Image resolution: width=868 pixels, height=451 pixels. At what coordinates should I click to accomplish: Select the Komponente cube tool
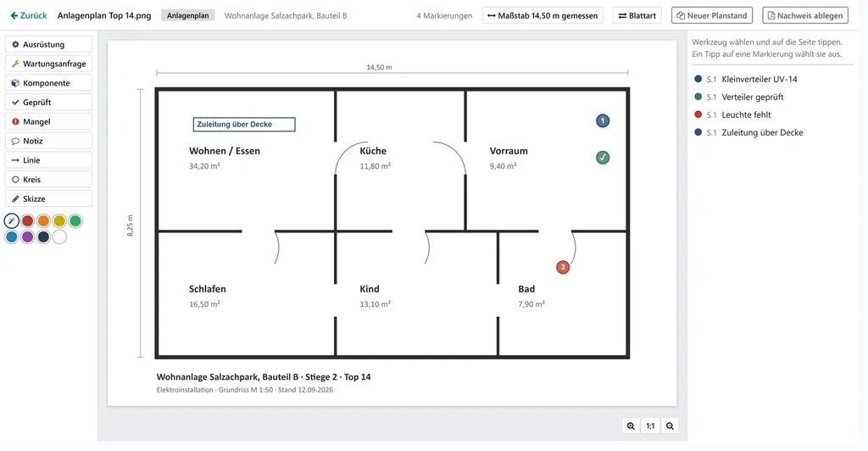[x=48, y=83]
